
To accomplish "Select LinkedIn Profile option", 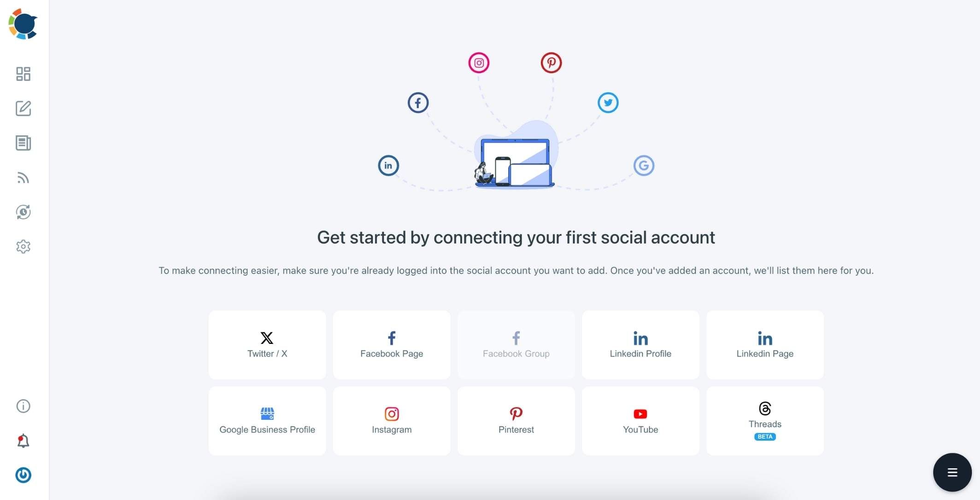I will click(640, 344).
